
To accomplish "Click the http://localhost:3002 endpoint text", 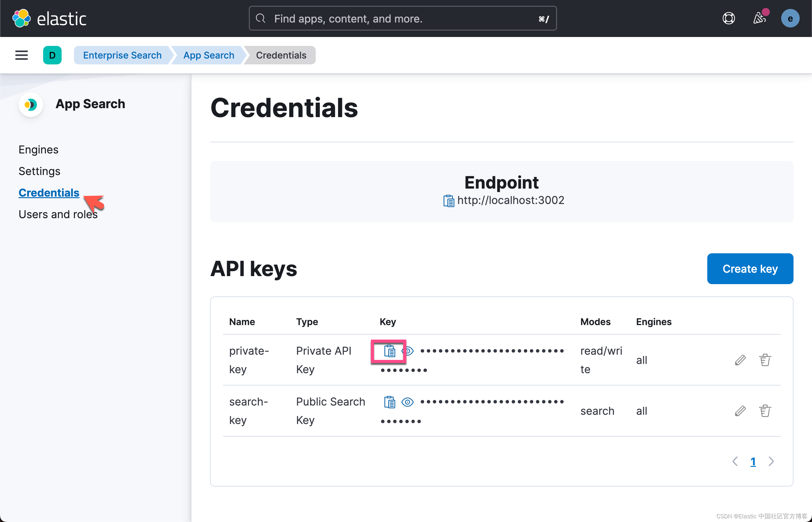I will [x=510, y=200].
